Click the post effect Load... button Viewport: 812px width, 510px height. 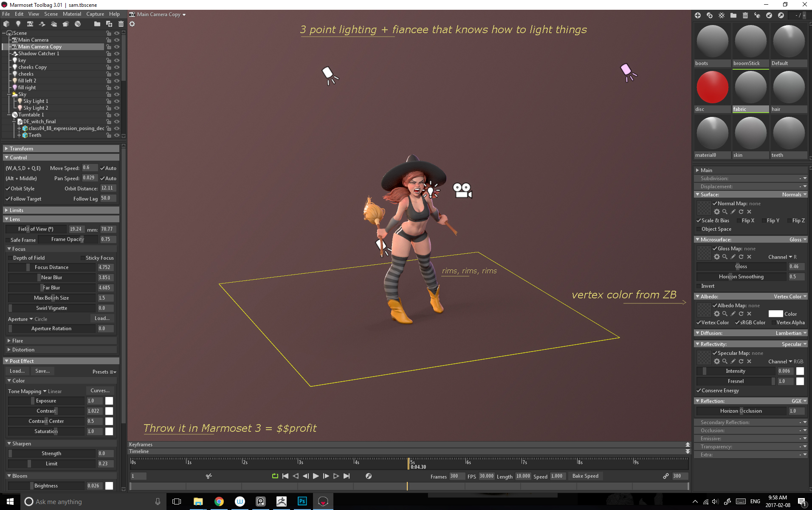(17, 371)
